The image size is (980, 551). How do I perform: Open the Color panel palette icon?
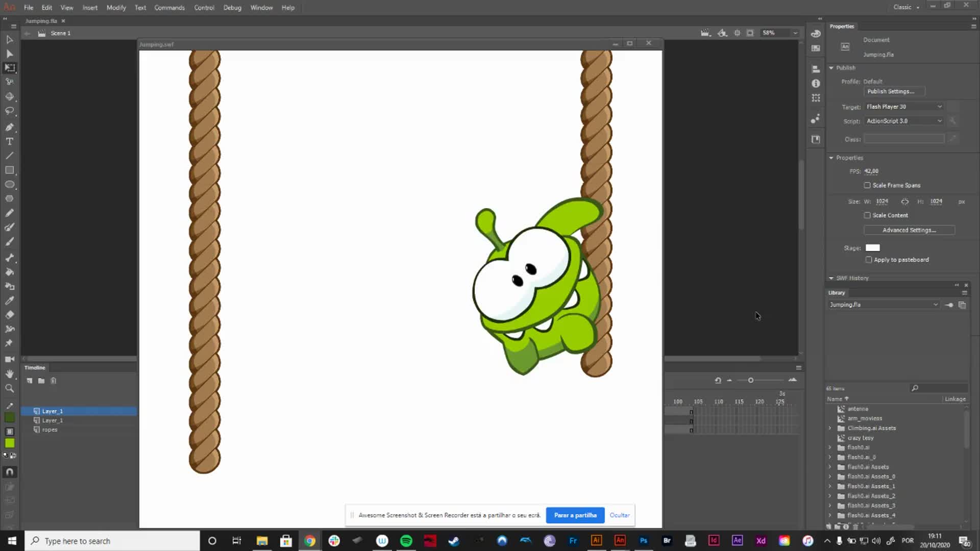(816, 34)
